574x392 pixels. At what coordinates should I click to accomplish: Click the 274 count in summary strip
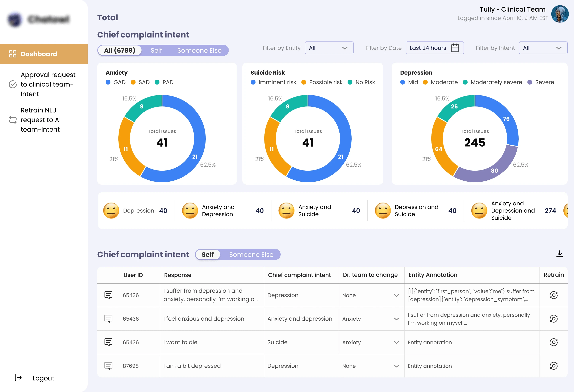coord(550,211)
